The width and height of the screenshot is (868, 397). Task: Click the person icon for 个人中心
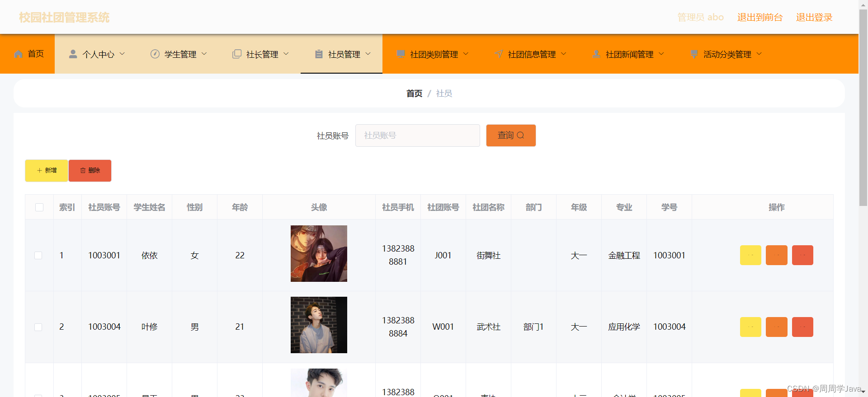pyautogui.click(x=73, y=54)
